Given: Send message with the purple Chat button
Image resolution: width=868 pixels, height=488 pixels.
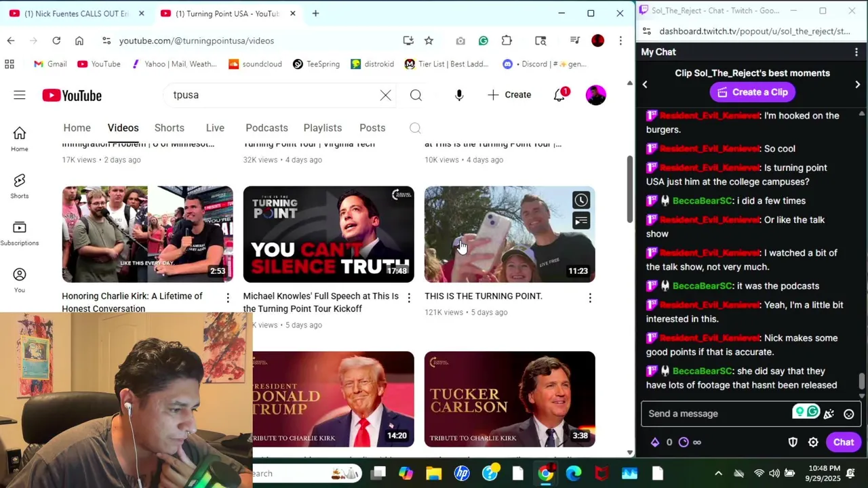Looking at the screenshot, I should (x=844, y=443).
